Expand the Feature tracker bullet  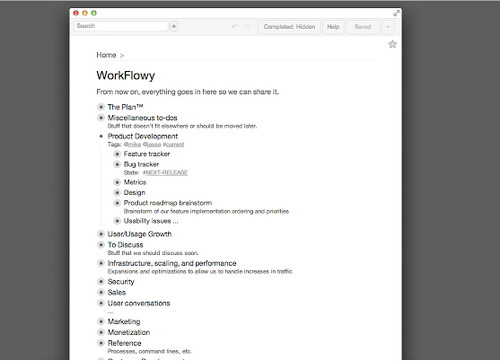pos(117,154)
